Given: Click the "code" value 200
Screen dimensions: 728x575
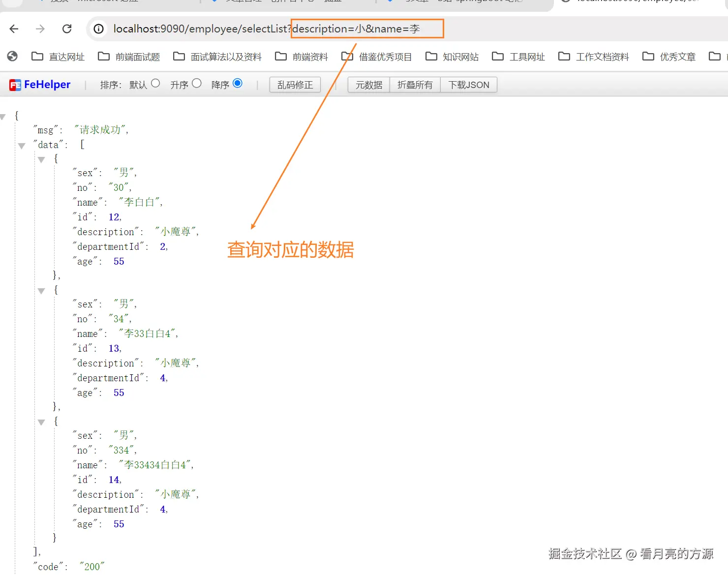Looking at the screenshot, I should [x=92, y=567].
